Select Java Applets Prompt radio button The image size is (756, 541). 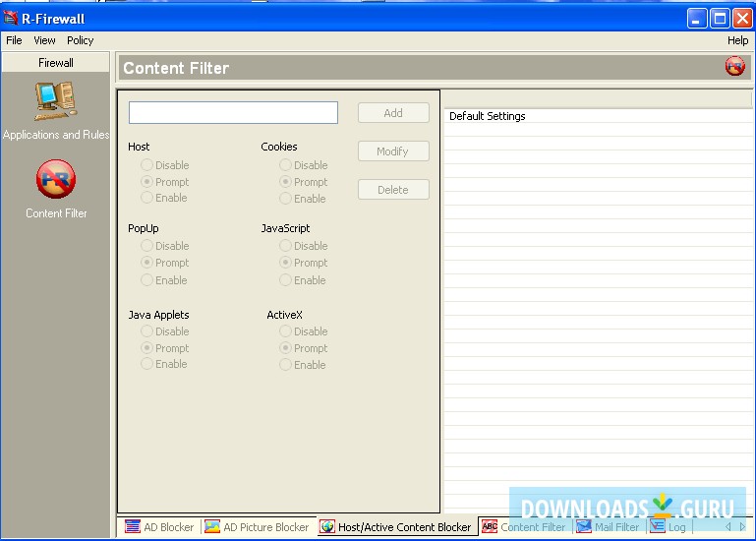coord(146,347)
